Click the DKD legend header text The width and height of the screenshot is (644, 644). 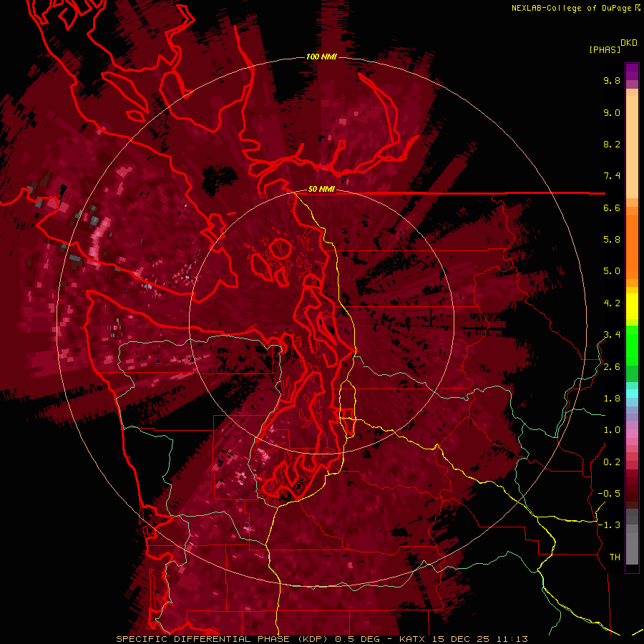click(629, 42)
